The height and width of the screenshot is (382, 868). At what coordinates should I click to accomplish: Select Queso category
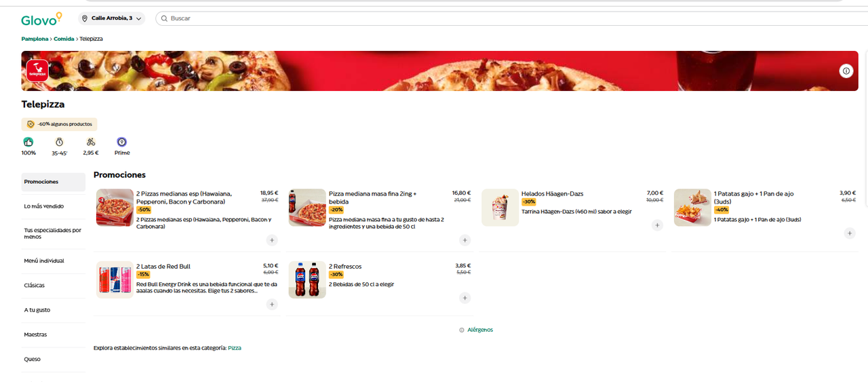click(53, 359)
